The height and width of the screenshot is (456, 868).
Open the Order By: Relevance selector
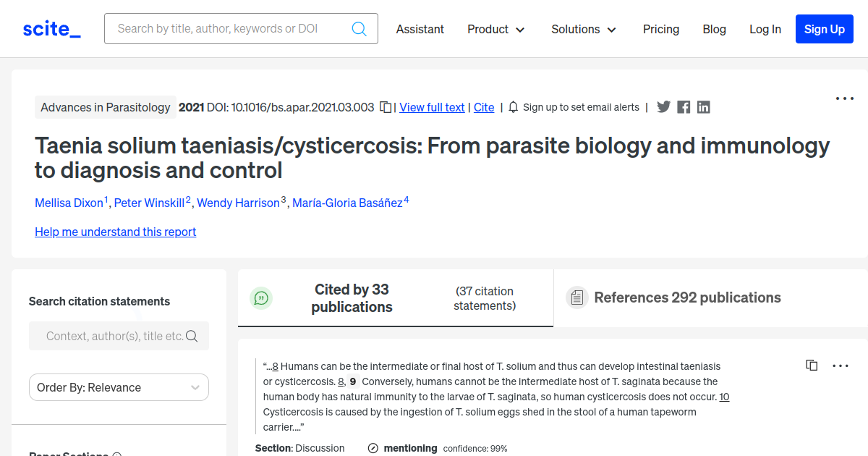pyautogui.click(x=119, y=387)
